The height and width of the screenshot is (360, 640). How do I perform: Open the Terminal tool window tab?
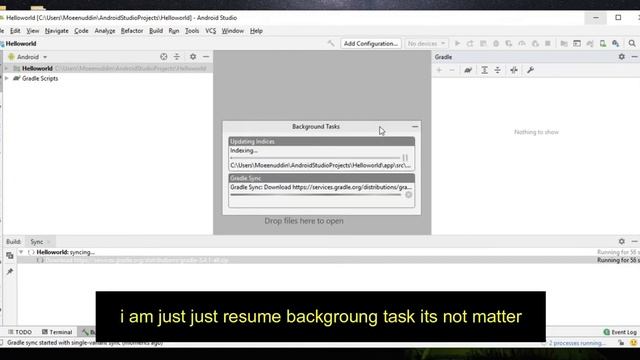point(57,332)
